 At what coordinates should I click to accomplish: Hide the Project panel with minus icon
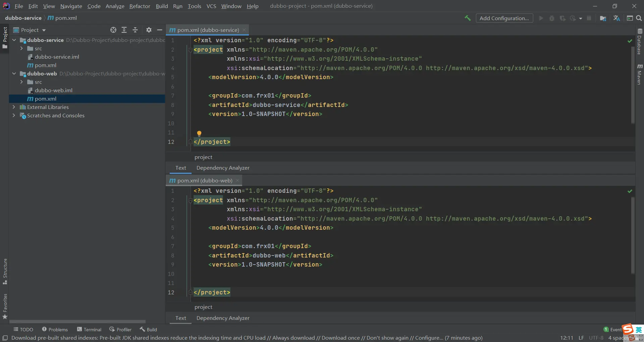point(160,30)
